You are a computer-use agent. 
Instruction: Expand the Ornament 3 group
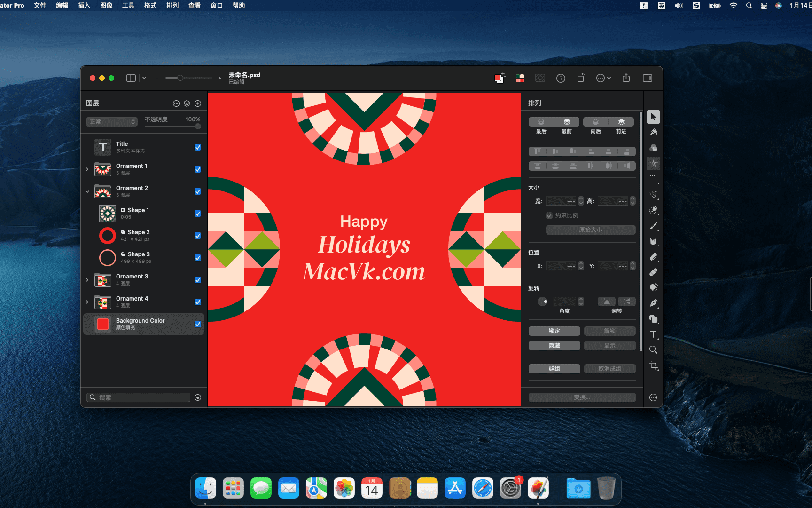coord(87,280)
